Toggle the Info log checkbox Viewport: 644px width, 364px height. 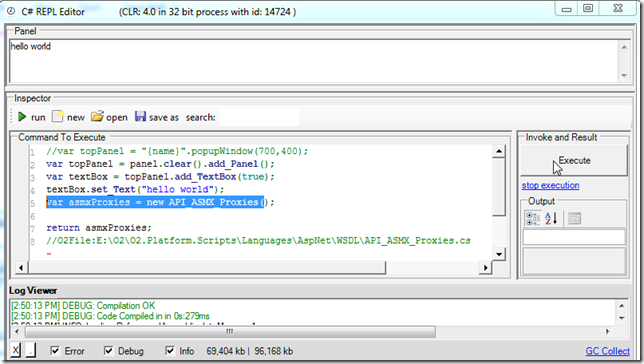click(x=170, y=350)
